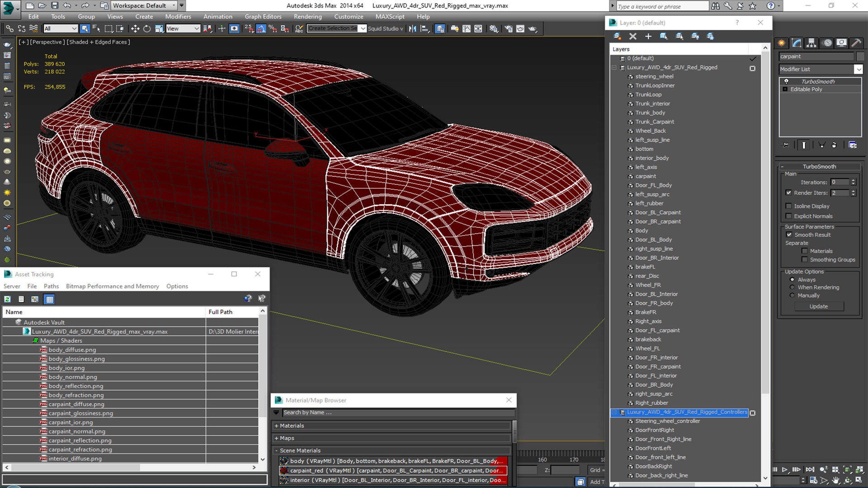Select the Always update radio button

pos(792,280)
